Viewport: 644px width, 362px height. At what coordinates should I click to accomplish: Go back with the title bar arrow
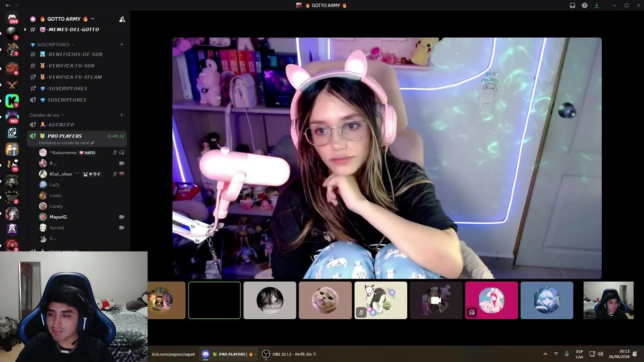point(8,5)
